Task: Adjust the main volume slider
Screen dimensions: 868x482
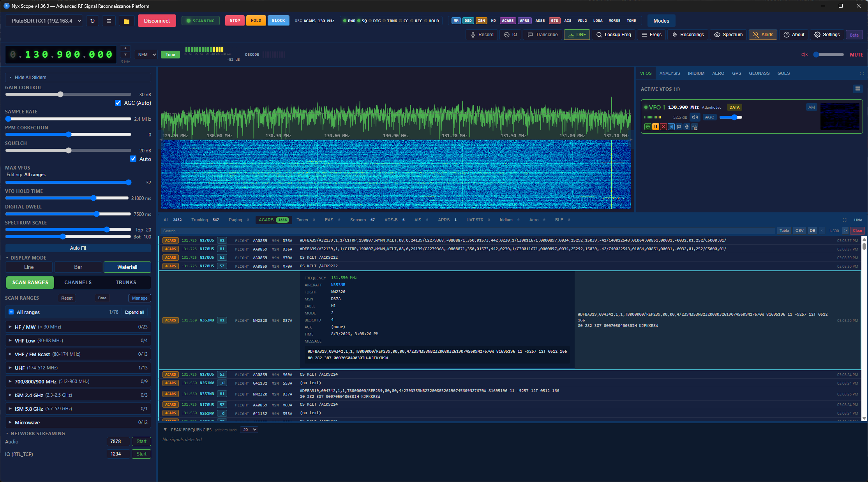Action: [x=829, y=55]
